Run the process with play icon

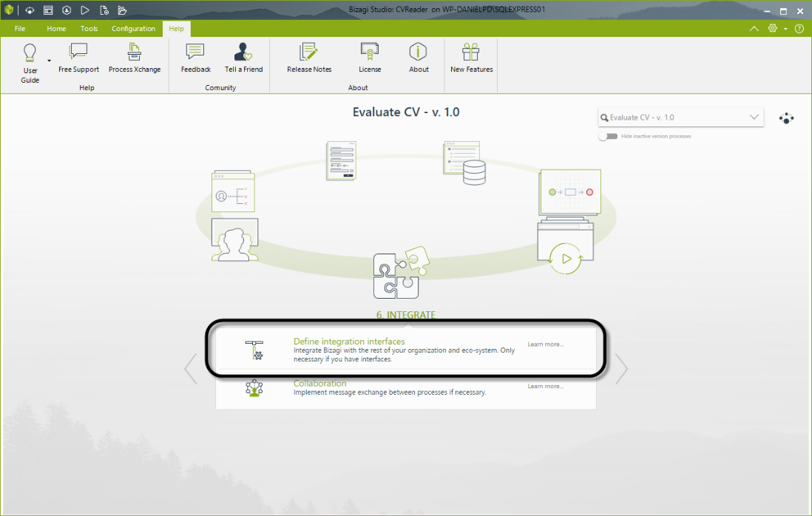coord(85,10)
